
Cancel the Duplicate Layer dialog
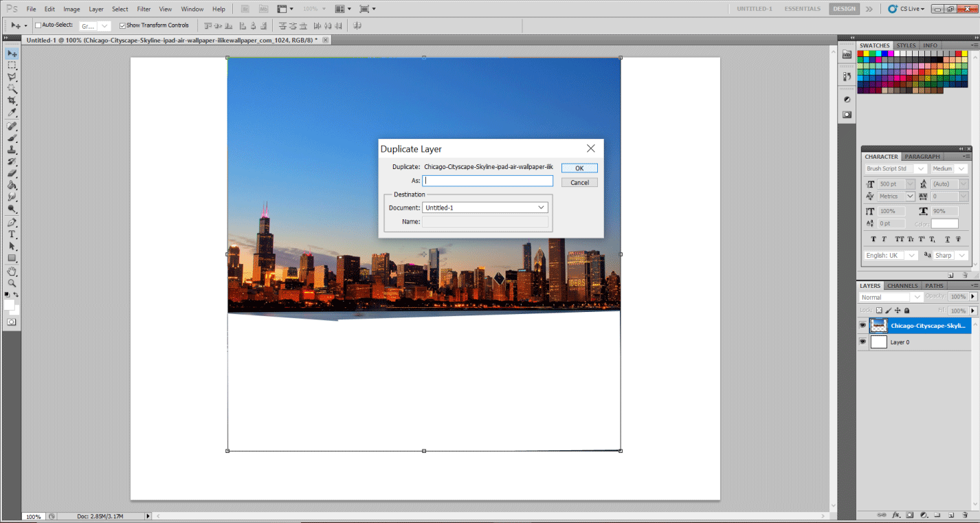coord(579,183)
